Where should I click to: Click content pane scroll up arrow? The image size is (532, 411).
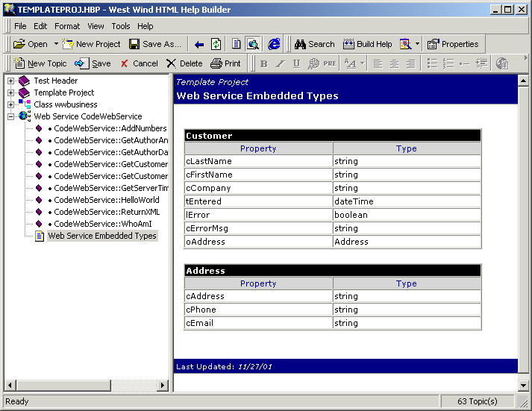point(523,81)
